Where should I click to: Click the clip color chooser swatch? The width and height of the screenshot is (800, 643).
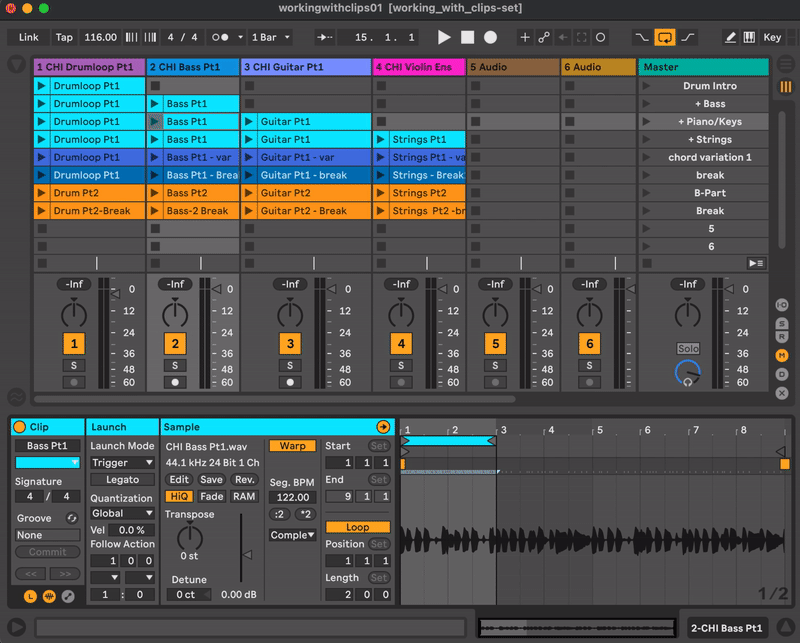[47, 463]
